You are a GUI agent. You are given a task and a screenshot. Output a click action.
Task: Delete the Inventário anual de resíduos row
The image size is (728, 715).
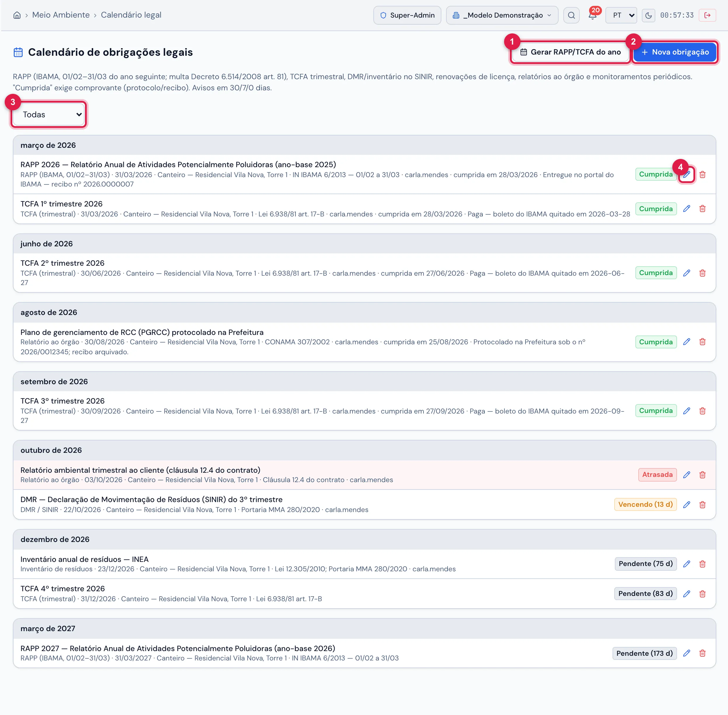pos(703,564)
